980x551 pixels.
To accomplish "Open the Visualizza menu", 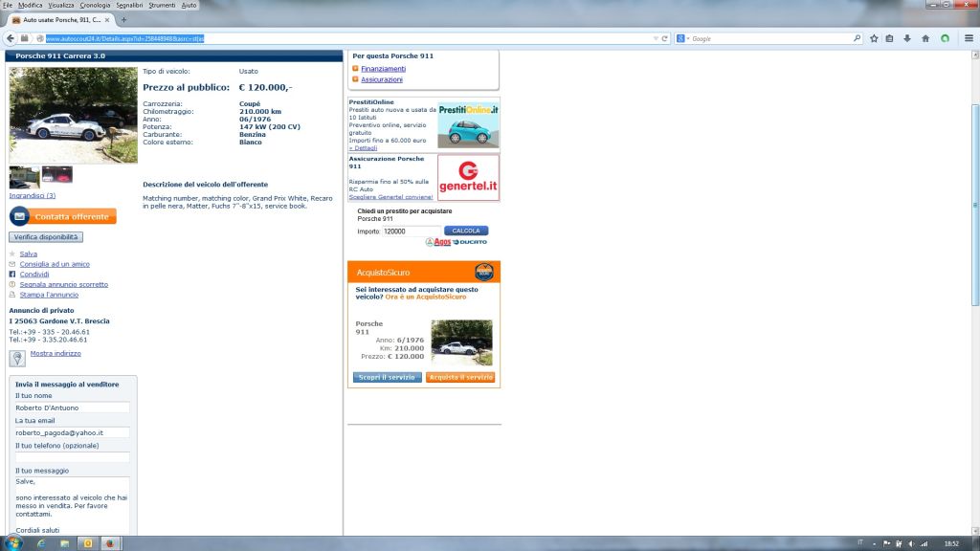I will pos(60,5).
